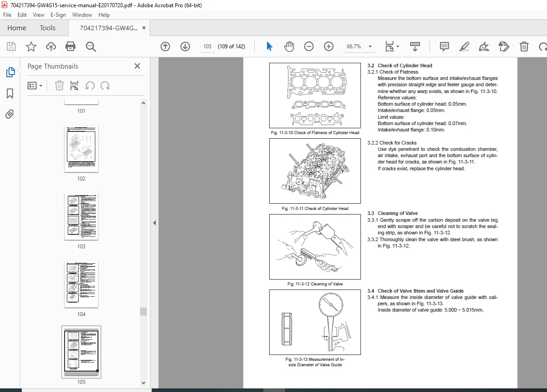The height and width of the screenshot is (392, 547).
Task: Select the arrow selection tool
Action: [x=270, y=47]
